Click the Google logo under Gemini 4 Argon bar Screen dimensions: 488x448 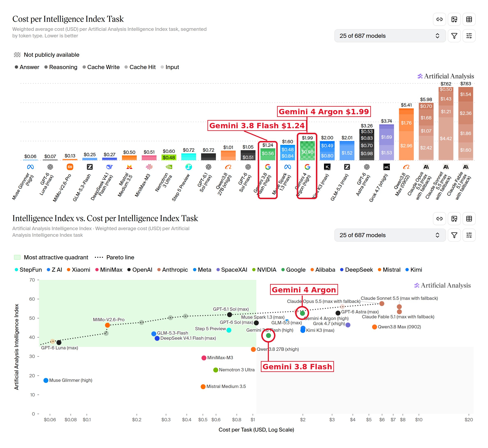[307, 167]
